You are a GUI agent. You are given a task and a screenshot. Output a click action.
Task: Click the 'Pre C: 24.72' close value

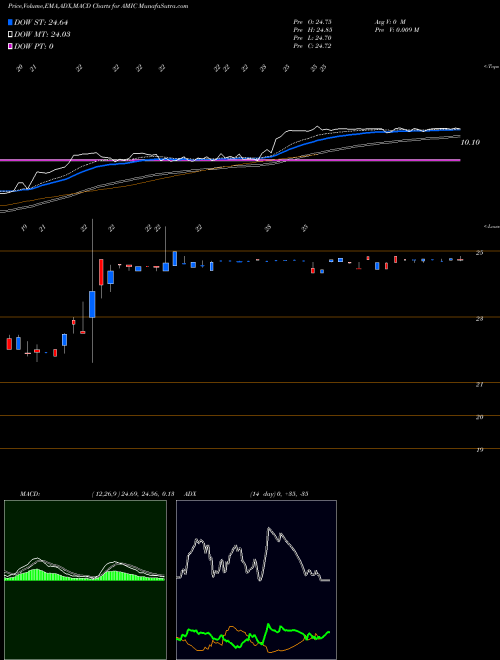(x=312, y=46)
